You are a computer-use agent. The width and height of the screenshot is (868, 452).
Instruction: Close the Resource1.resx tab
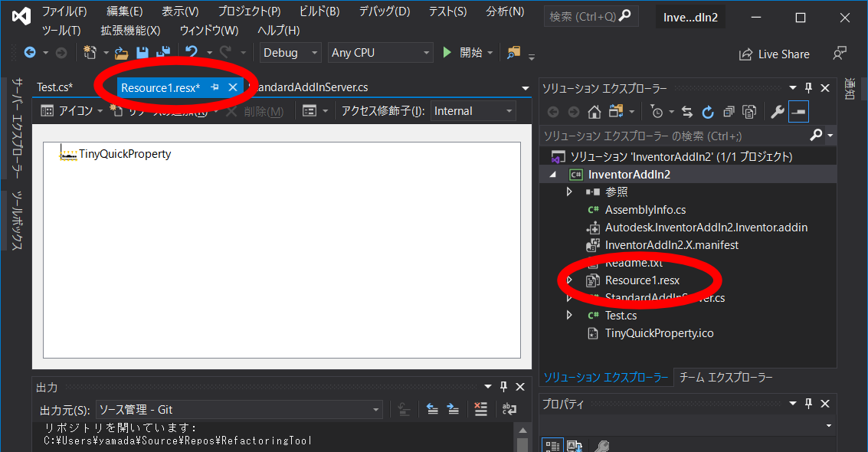(233, 87)
